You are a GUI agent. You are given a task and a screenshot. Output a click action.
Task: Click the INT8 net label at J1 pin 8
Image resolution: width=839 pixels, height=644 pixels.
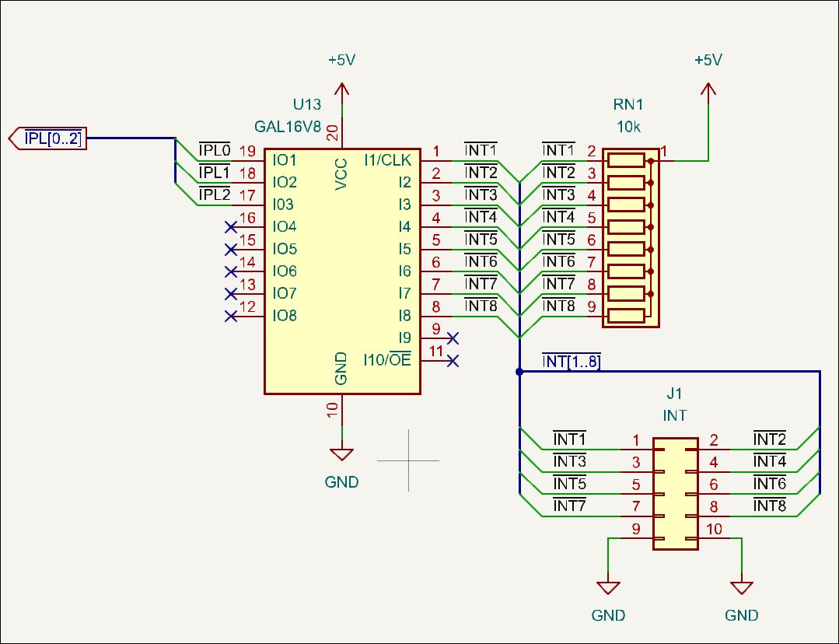(770, 506)
